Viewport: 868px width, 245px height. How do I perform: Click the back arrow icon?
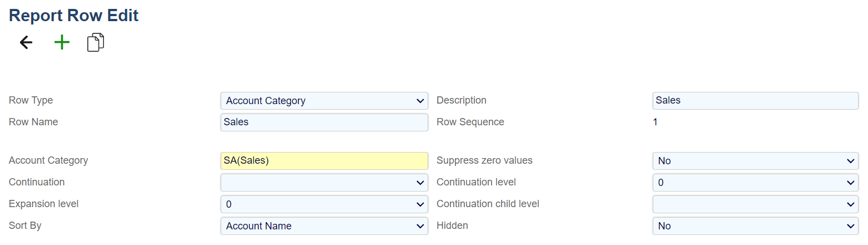point(26,43)
